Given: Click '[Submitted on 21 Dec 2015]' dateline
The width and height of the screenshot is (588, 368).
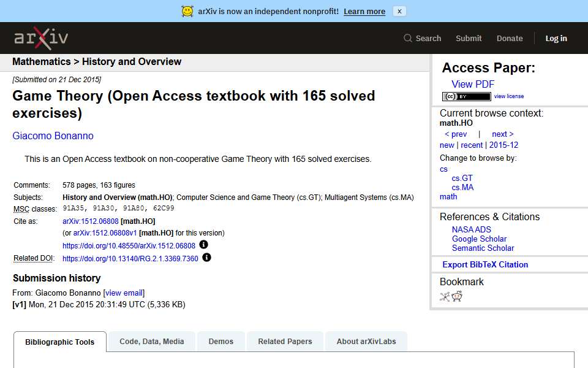Looking at the screenshot, I should point(56,80).
